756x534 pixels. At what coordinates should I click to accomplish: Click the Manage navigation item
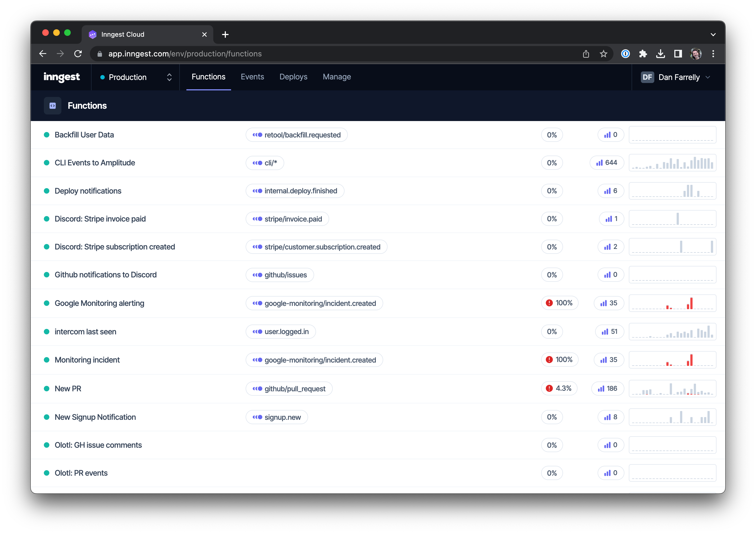click(336, 76)
